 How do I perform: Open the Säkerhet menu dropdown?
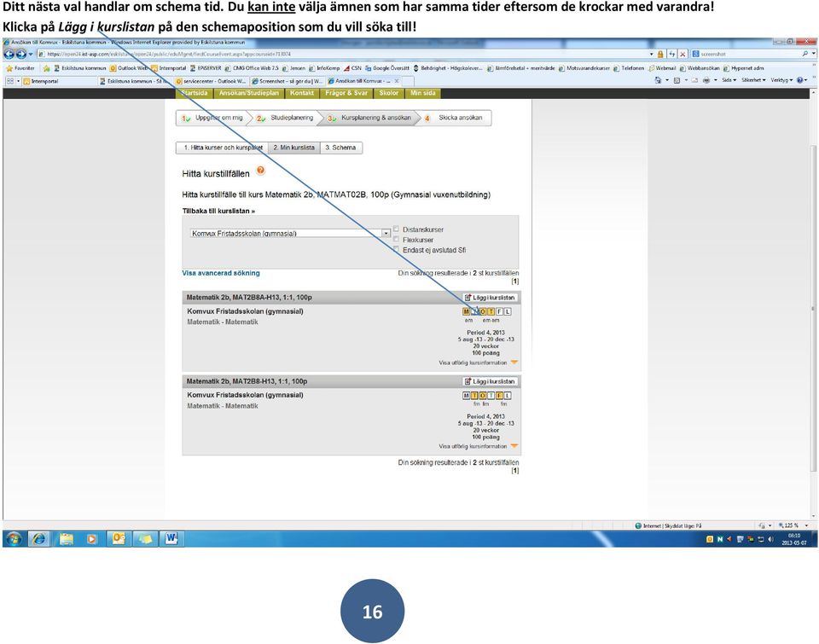pos(753,80)
